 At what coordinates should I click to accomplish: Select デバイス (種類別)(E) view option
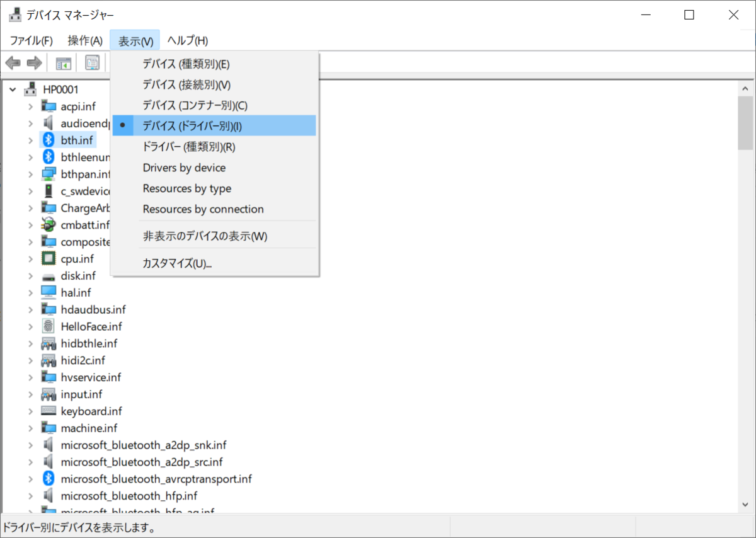point(214,64)
